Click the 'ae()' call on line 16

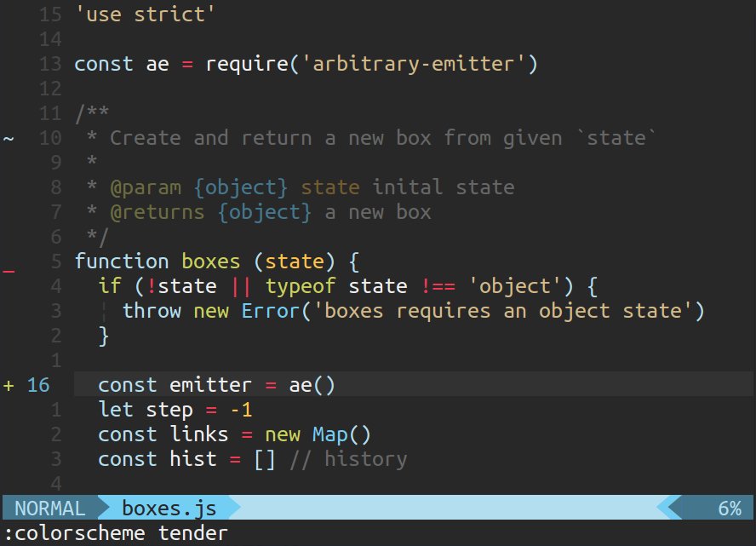(312, 385)
